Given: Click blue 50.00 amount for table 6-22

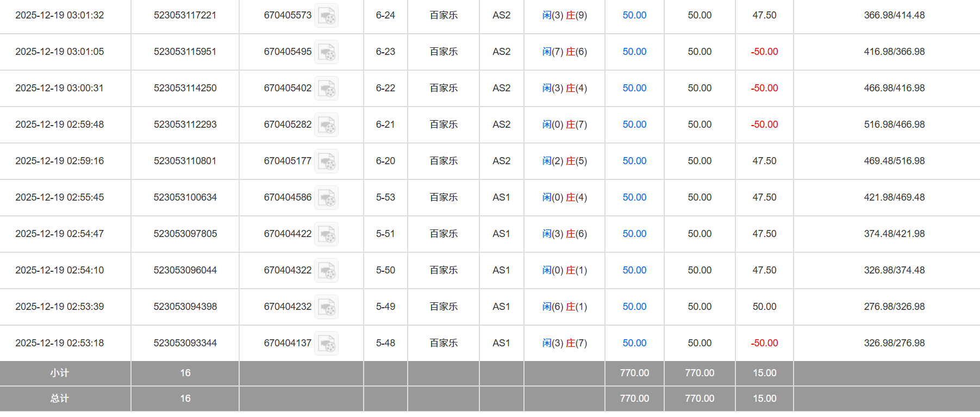Looking at the screenshot, I should (634, 88).
